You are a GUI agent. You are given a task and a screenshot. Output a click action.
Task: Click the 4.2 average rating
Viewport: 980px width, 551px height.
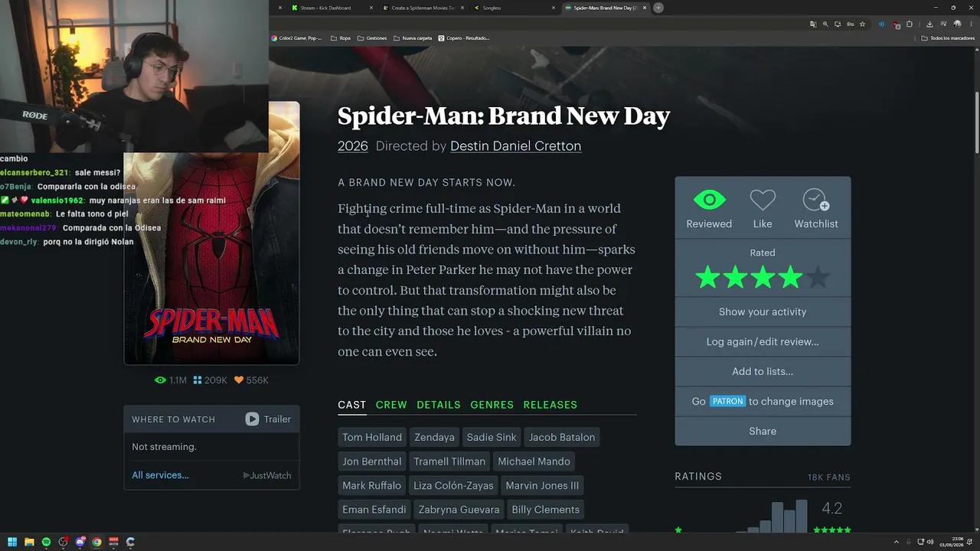click(x=831, y=508)
